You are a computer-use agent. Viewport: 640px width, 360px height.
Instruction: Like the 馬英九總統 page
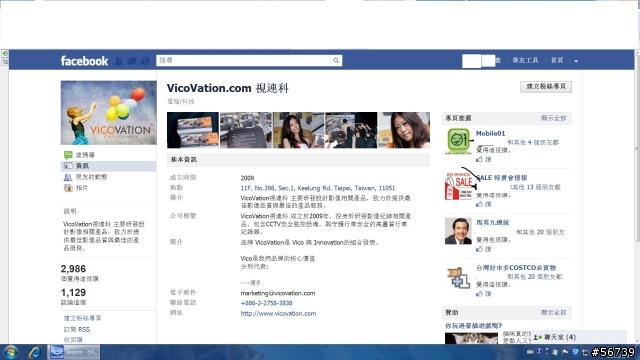pos(484,249)
